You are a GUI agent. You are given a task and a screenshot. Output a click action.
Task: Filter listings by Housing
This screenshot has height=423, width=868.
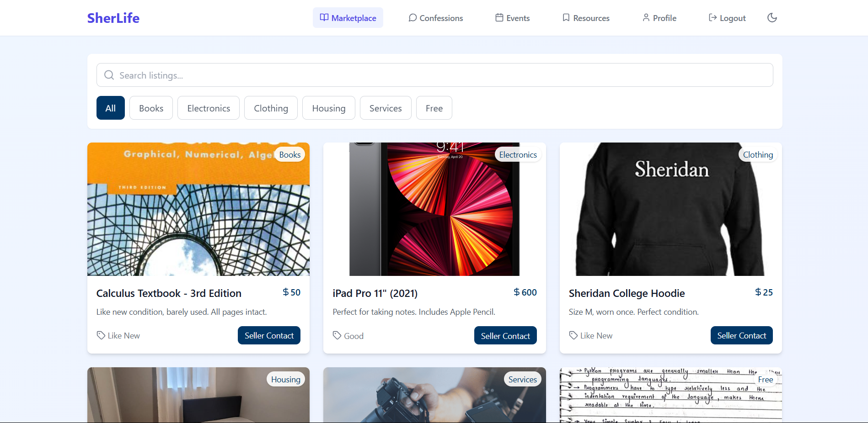pos(329,108)
